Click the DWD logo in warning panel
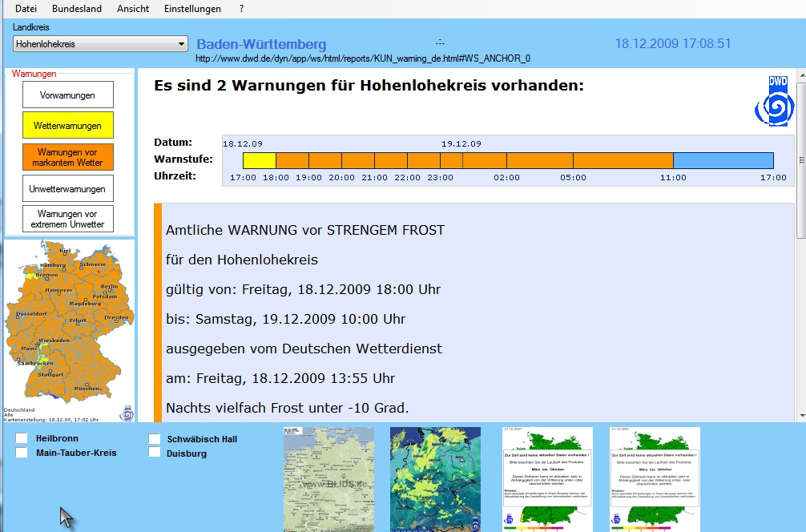The width and height of the screenshot is (806, 532). click(772, 100)
